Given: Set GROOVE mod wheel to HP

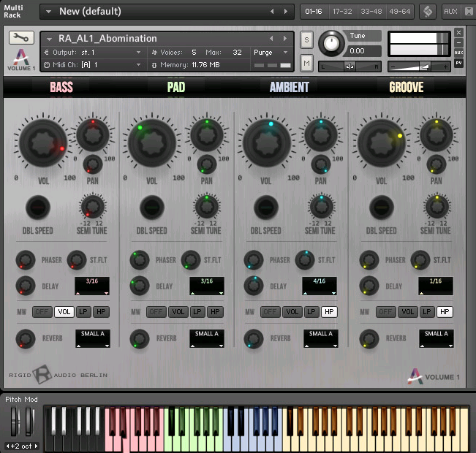Looking at the screenshot, I should click(445, 312).
